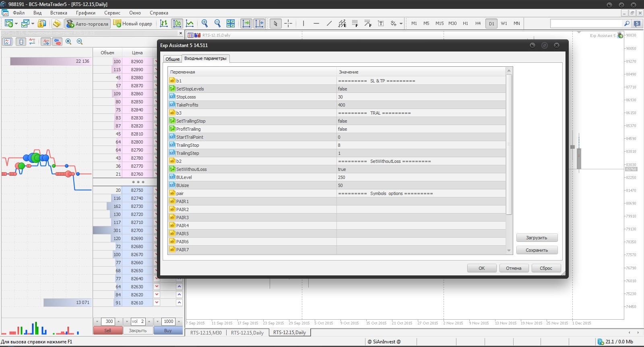Tile chart windows with the grid icon
This screenshot has width=644, height=347.
tap(231, 23)
